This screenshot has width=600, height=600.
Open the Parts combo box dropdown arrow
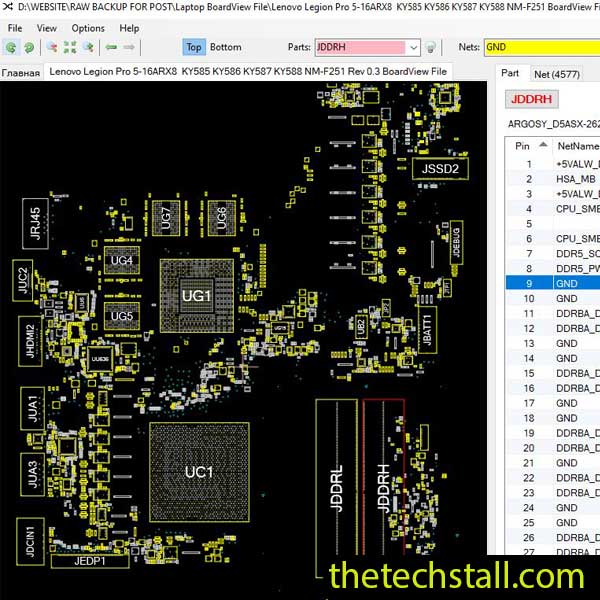(x=413, y=48)
